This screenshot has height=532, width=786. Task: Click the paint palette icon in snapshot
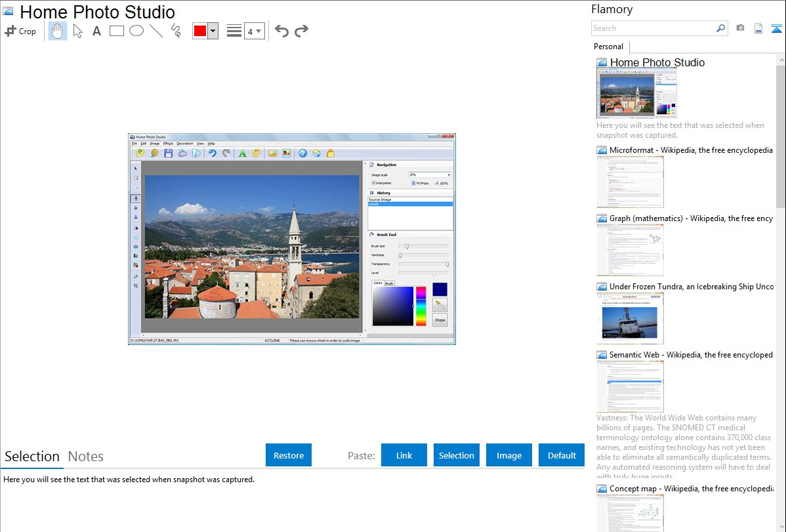click(x=256, y=153)
